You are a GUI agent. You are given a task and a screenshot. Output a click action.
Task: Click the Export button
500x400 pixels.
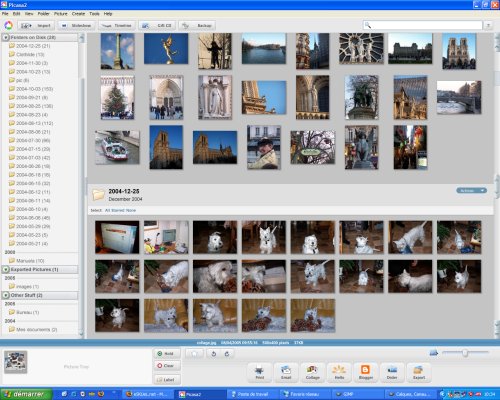419,372
